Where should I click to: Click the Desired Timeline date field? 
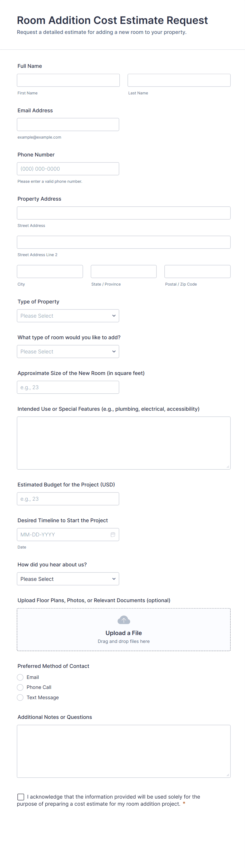coord(64,534)
